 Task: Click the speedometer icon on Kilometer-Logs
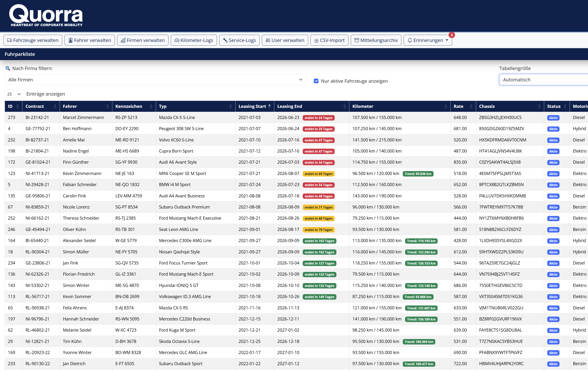click(x=177, y=40)
